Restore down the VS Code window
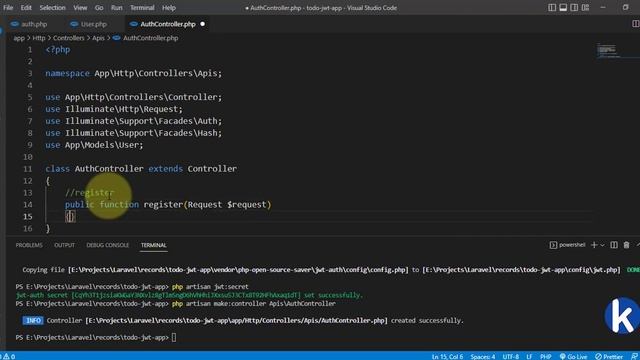The height and width of the screenshot is (360, 640). coord(626,8)
